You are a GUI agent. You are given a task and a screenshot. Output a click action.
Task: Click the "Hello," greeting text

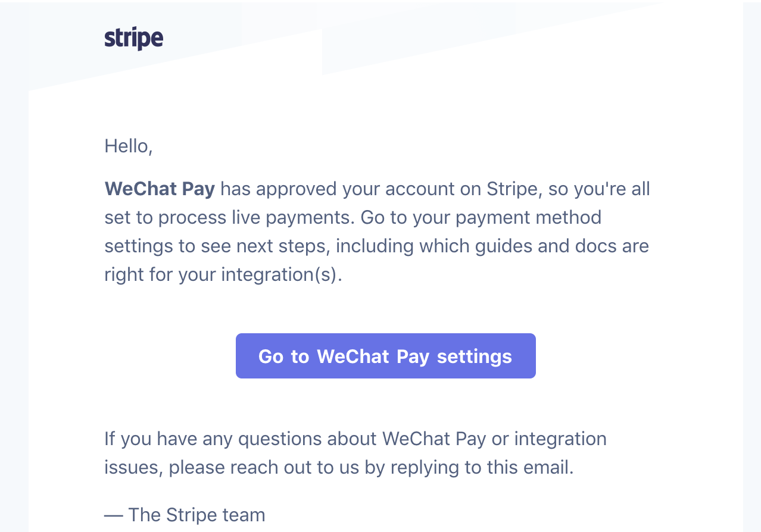click(x=129, y=146)
